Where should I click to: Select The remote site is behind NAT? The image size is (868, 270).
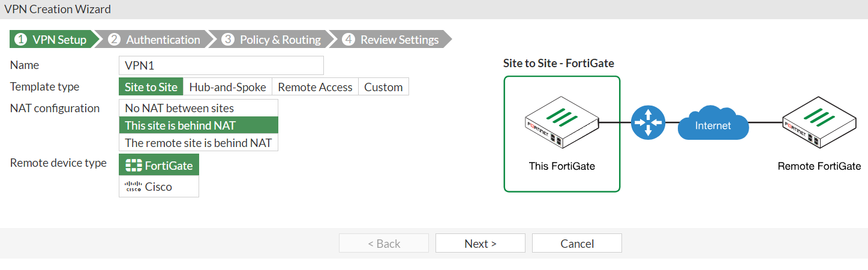click(199, 143)
